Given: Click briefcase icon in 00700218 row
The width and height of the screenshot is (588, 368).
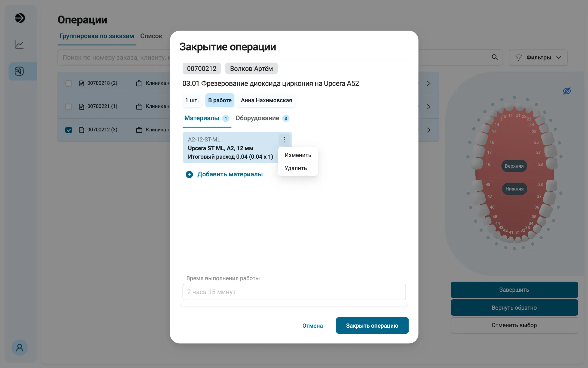Looking at the screenshot, I should point(139,83).
